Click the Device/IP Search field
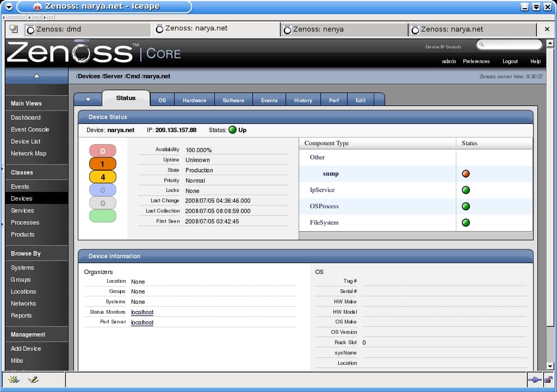Image resolution: width=557 pixels, height=392 pixels. [x=509, y=45]
